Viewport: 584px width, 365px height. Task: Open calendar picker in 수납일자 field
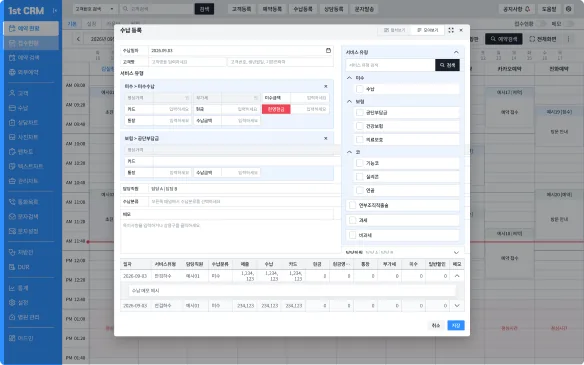[328, 50]
